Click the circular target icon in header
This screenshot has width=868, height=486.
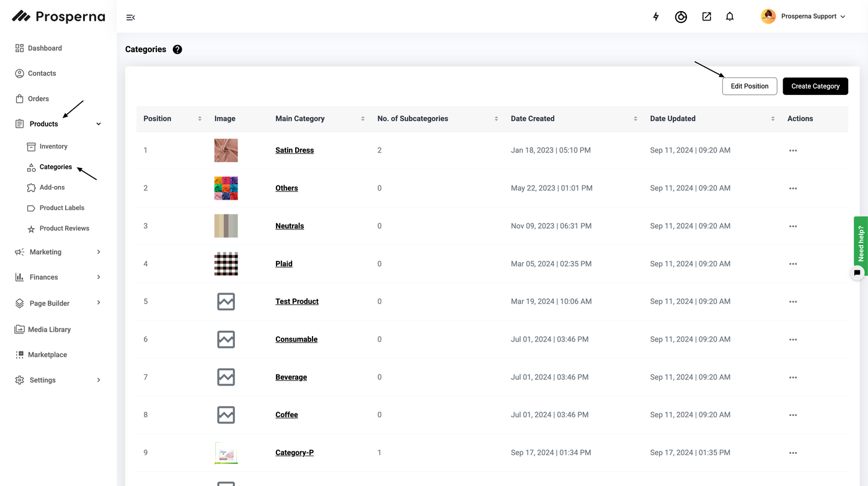pos(681,17)
